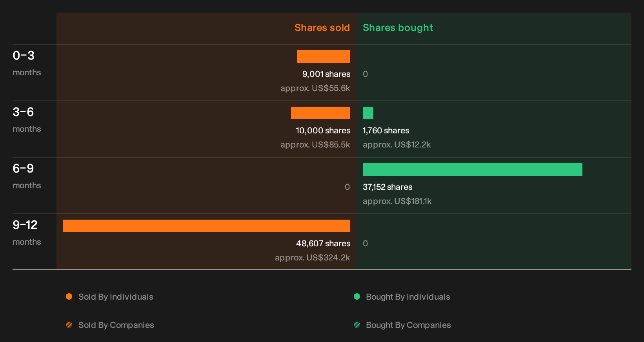Click the 48,607 shares value
This screenshot has width=644, height=342.
pos(323,244)
